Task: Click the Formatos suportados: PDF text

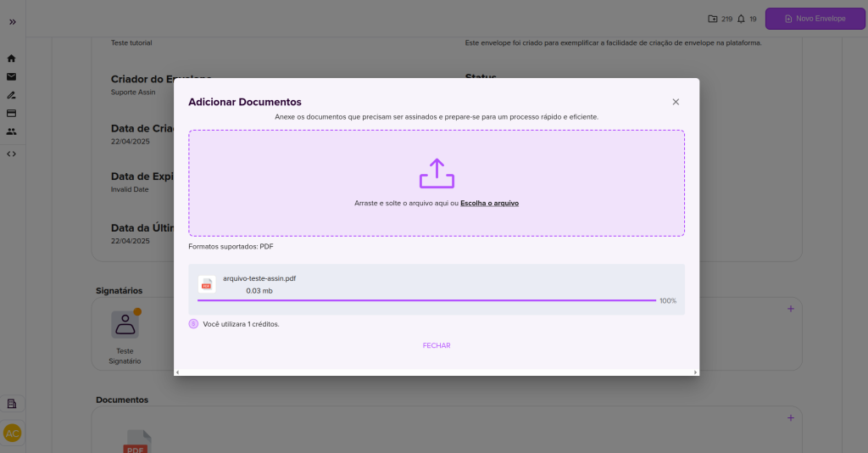Action: [231, 247]
